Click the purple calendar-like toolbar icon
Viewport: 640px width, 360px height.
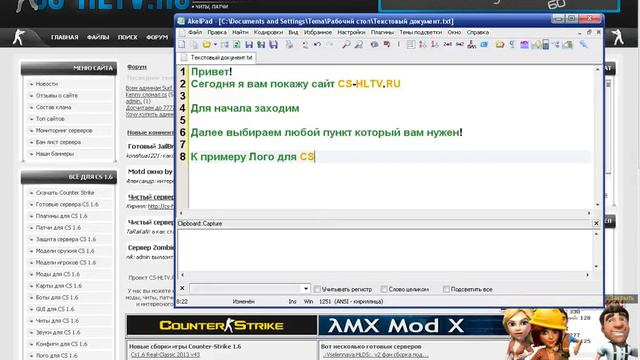coord(524,44)
